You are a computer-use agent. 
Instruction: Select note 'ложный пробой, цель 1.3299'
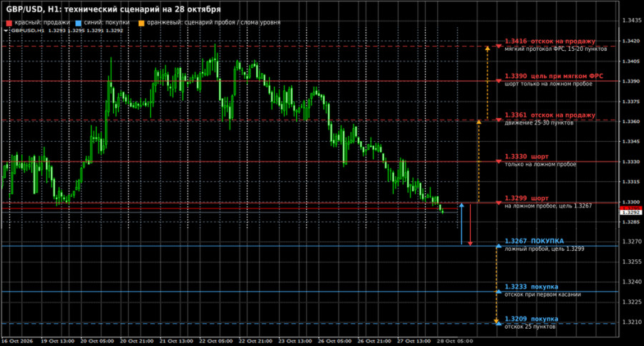point(545,249)
